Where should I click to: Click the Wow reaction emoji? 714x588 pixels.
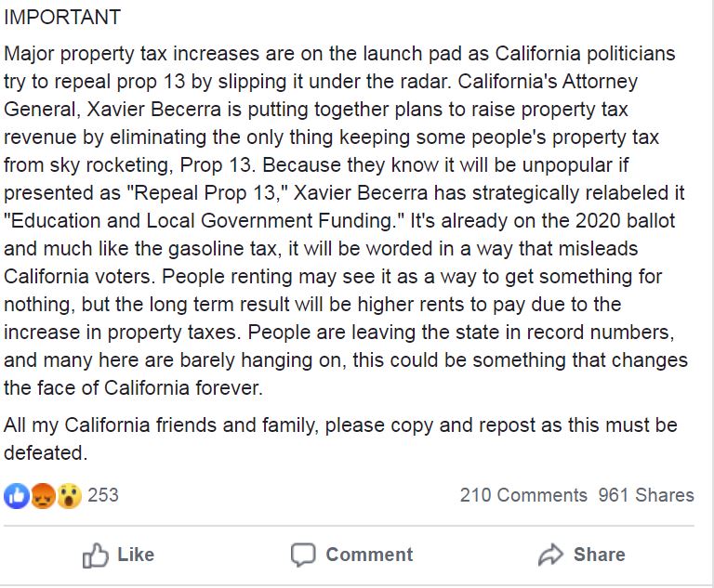coord(68,495)
